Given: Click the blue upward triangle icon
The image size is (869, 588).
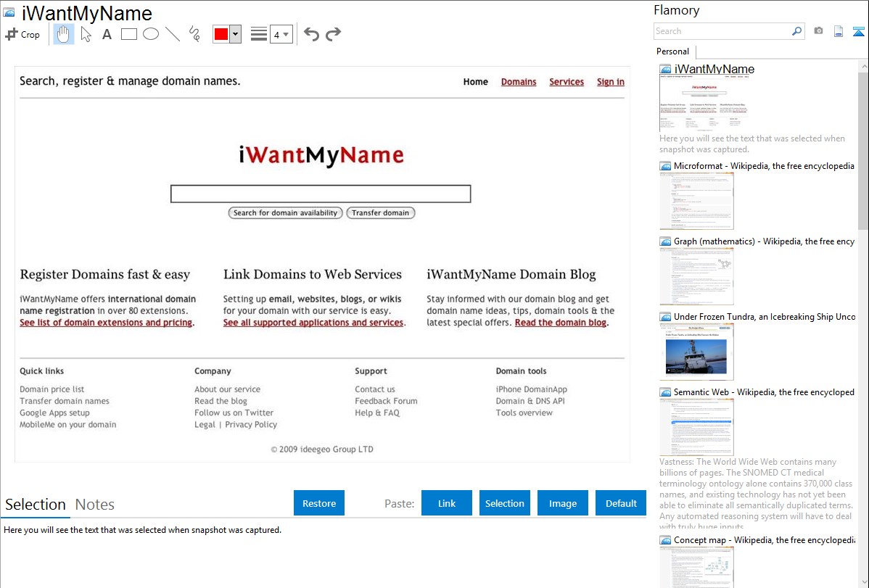Looking at the screenshot, I should tap(858, 31).
